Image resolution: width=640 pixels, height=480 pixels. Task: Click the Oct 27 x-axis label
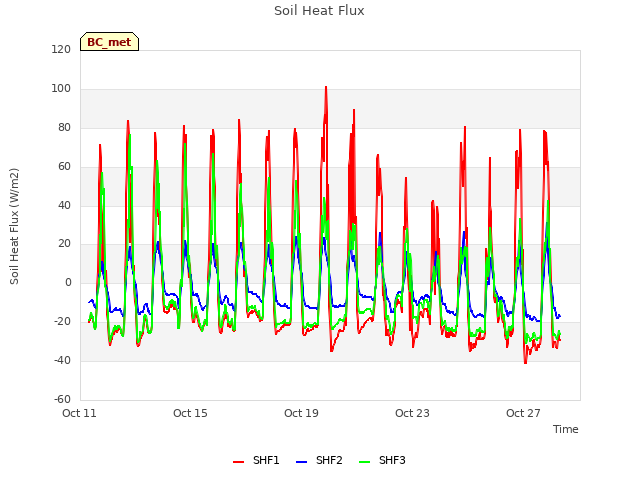(523, 413)
